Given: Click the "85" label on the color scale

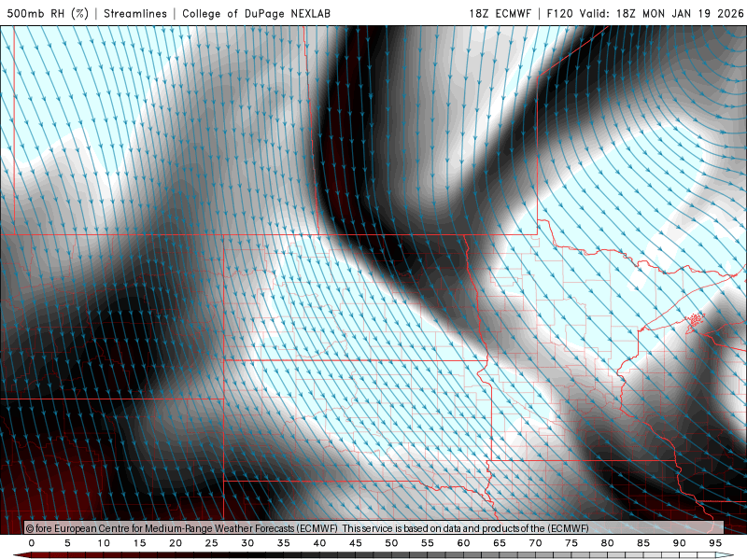Looking at the screenshot, I should (x=643, y=543).
